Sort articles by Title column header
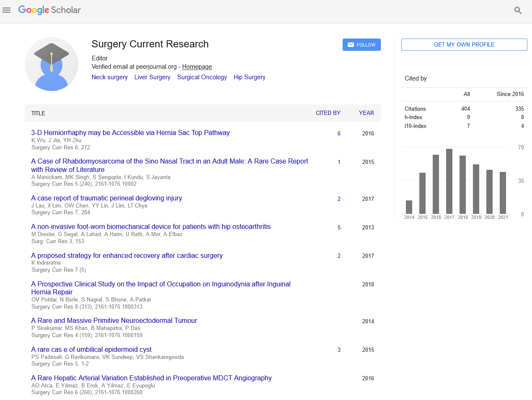 pyautogui.click(x=38, y=113)
